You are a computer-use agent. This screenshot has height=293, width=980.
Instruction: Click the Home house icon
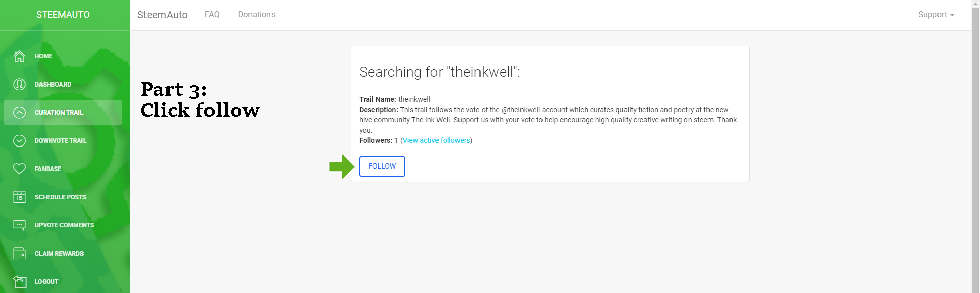click(x=19, y=56)
